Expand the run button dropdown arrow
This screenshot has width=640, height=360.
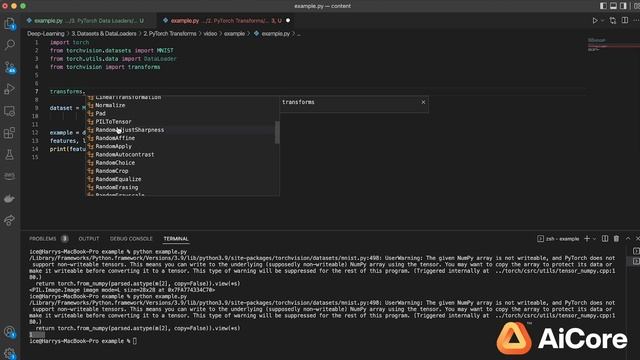pyautogui.click(x=602, y=20)
